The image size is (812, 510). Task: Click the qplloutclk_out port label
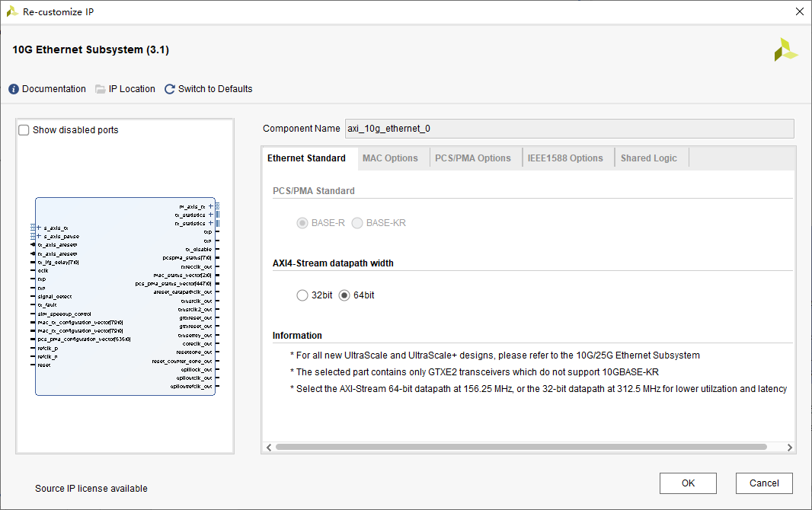194,378
